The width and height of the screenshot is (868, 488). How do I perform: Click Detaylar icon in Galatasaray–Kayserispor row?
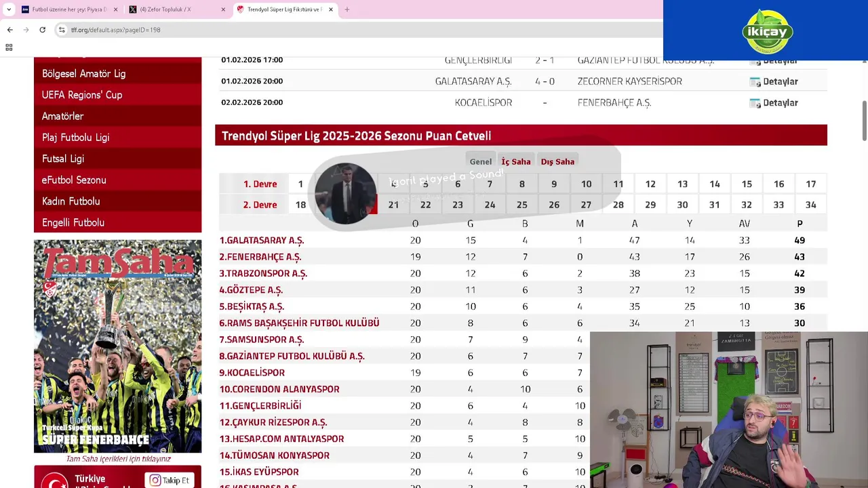pos(755,82)
